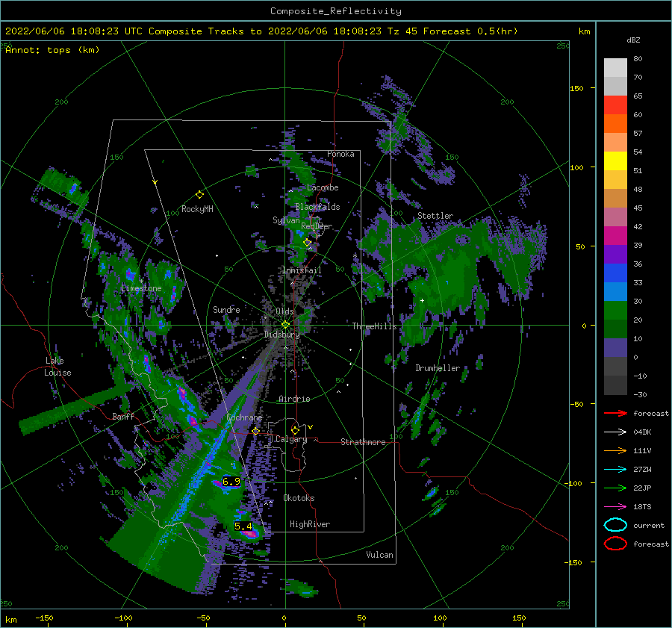Click the cyan 27ZW arrow legend icon
This screenshot has height=628, width=672.
(615, 470)
